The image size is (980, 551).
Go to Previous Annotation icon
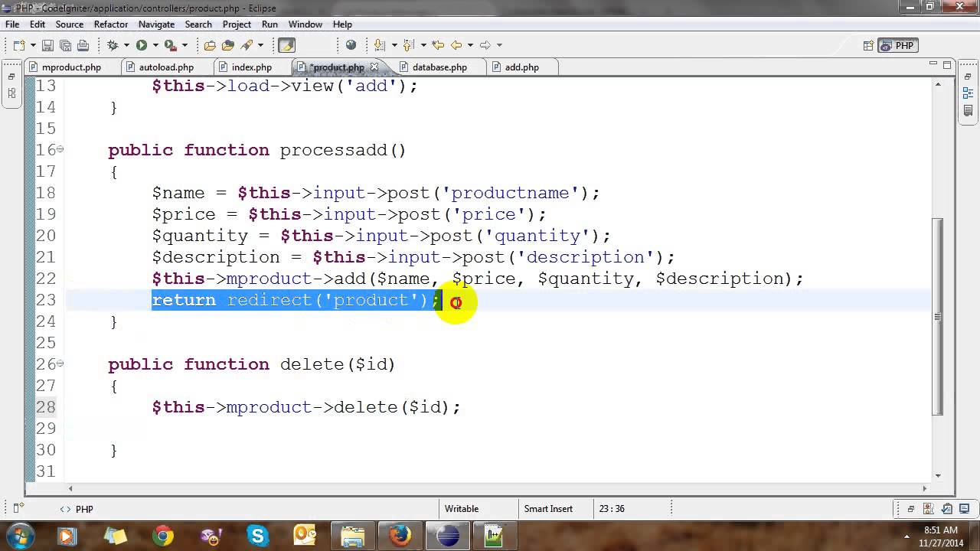[408, 45]
